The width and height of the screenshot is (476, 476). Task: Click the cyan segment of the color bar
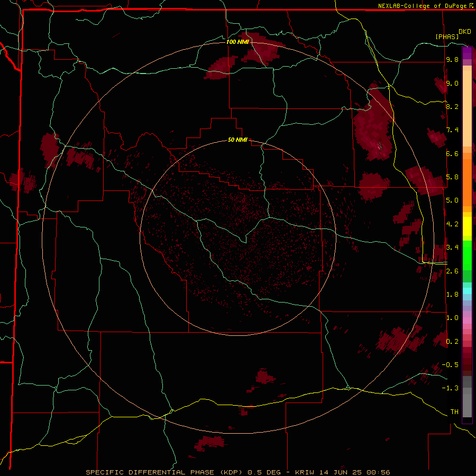point(467,291)
